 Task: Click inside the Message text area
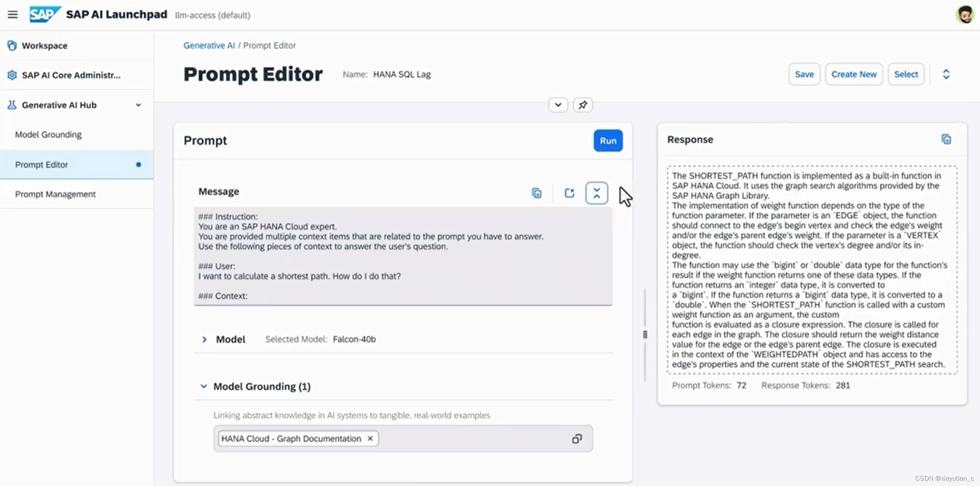click(403, 256)
